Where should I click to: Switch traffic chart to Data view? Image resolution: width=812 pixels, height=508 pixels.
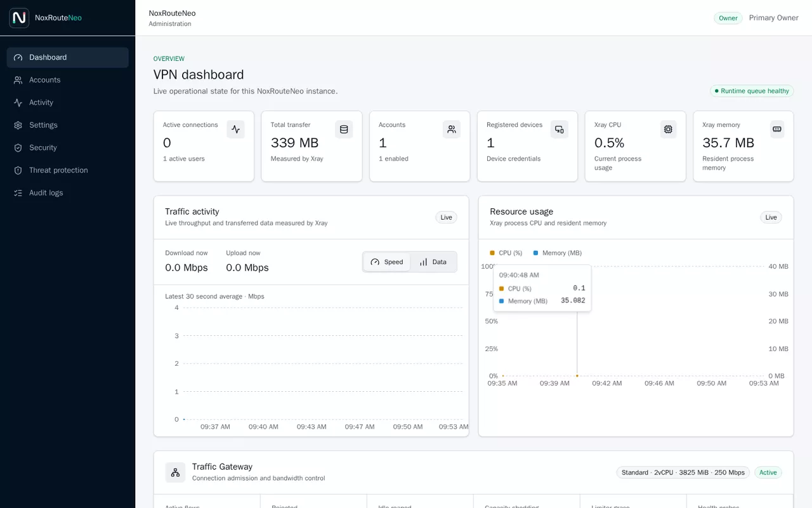433,262
